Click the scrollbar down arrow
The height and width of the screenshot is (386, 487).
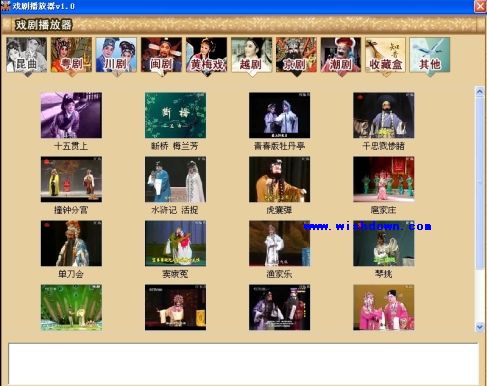pyautogui.click(x=480, y=327)
